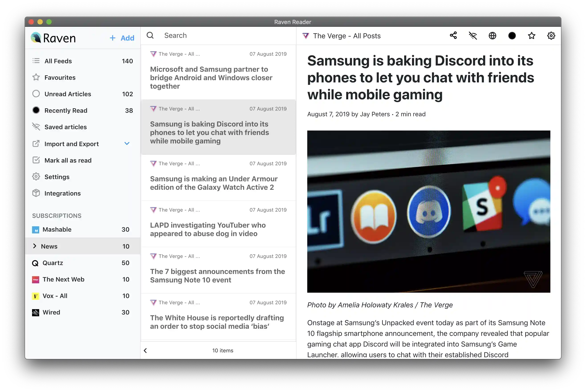The width and height of the screenshot is (586, 392).
Task: Click the gear icon in article toolbar
Action: [x=551, y=36]
